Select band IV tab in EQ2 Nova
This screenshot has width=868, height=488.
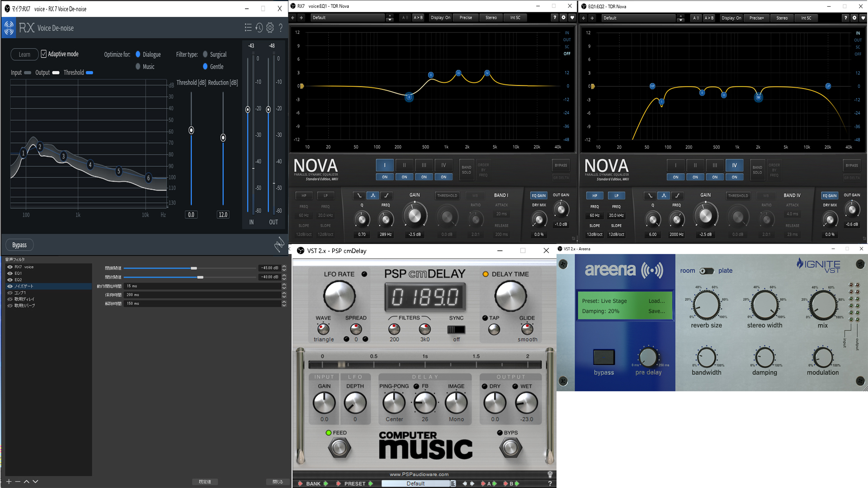click(734, 165)
